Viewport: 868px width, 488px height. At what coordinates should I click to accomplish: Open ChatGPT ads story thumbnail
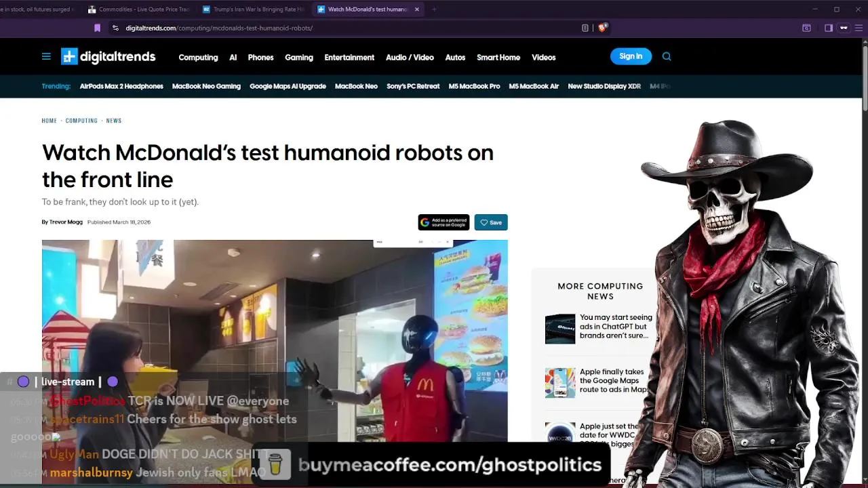click(x=560, y=329)
